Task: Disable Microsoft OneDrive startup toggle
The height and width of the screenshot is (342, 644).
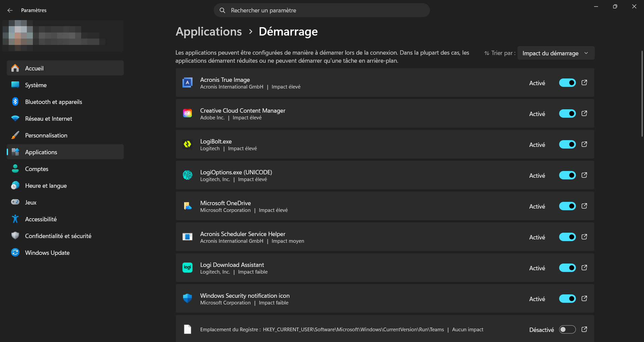Action: point(567,206)
